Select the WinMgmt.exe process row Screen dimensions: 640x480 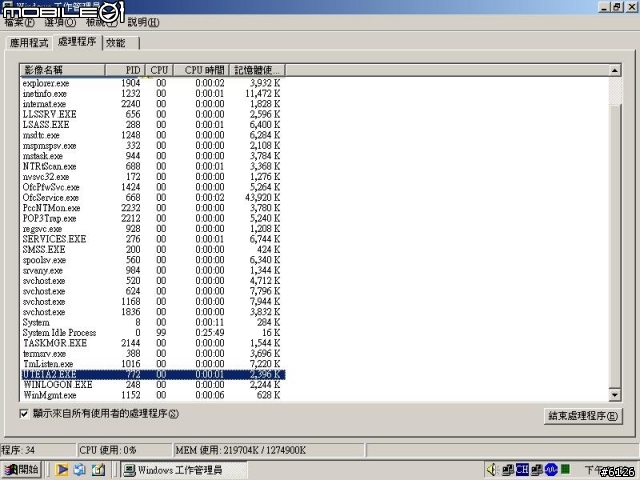point(152,395)
